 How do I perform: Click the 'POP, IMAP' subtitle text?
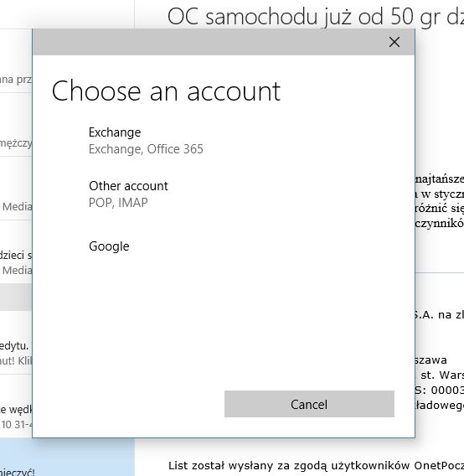tap(118, 203)
